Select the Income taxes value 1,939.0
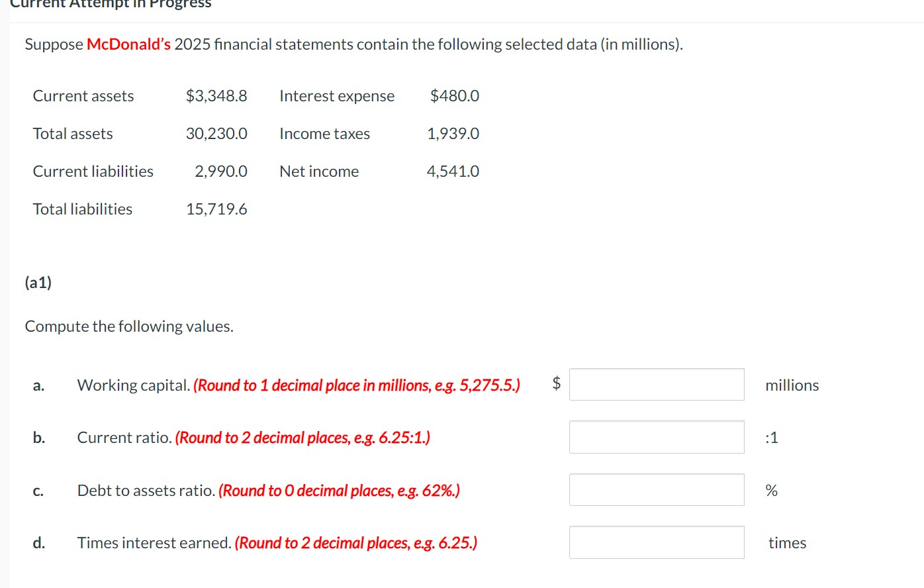Screen dimensions: 924x588 tap(453, 134)
